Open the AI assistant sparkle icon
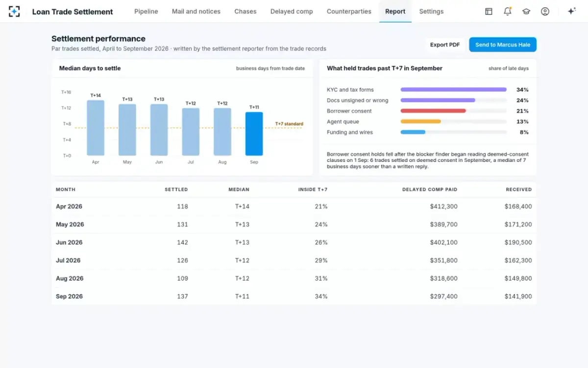Image resolution: width=588 pixels, height=368 pixels. [571, 11]
